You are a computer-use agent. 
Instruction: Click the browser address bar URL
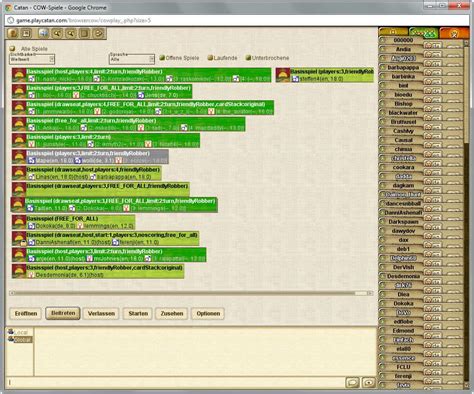(x=83, y=20)
